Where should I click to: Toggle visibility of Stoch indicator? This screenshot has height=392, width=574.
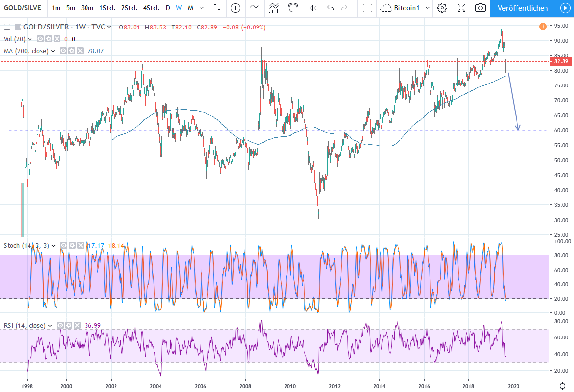64,245
